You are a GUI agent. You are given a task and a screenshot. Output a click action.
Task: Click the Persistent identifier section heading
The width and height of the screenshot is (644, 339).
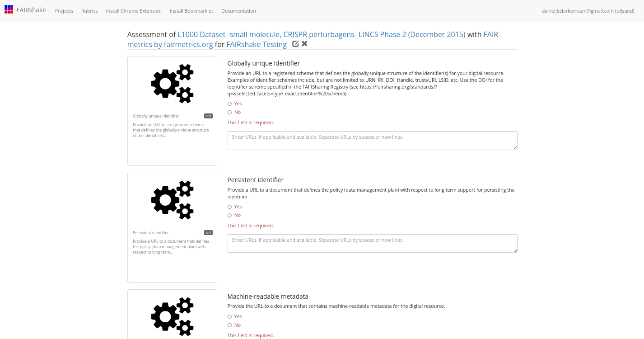pyautogui.click(x=256, y=180)
